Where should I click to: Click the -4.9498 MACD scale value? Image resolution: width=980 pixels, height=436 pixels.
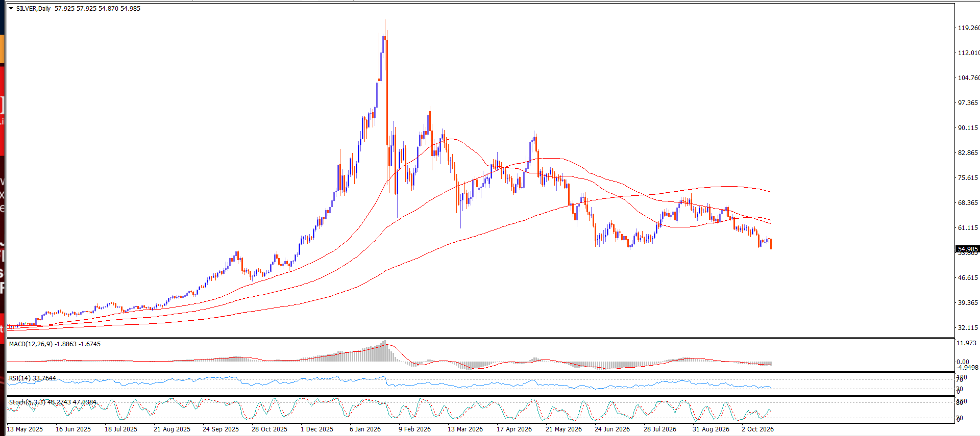[x=968, y=368]
